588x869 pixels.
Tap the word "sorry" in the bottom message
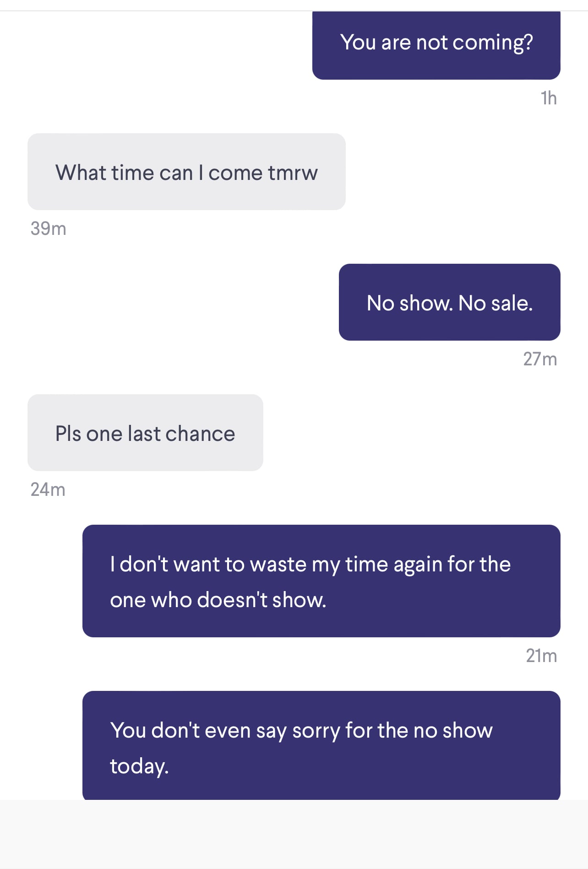pos(316,731)
